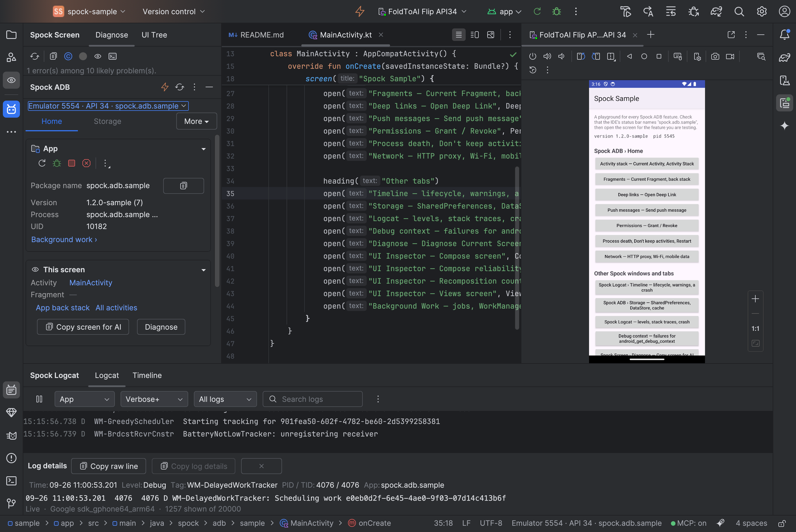Switch editor to Code-only view mode
796x532 pixels.
(x=459, y=34)
